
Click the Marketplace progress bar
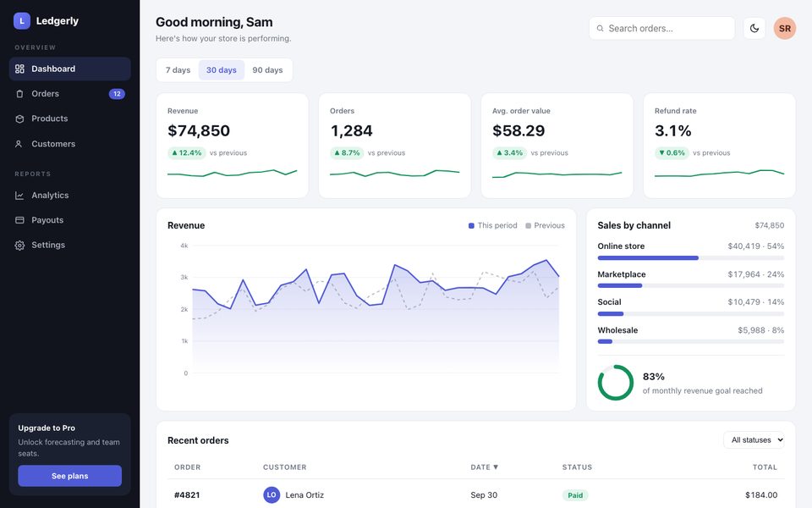coord(691,285)
